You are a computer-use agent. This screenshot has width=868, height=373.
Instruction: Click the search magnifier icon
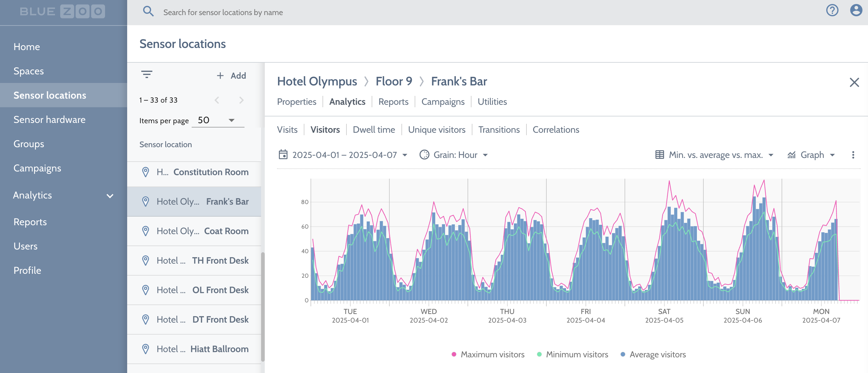148,12
